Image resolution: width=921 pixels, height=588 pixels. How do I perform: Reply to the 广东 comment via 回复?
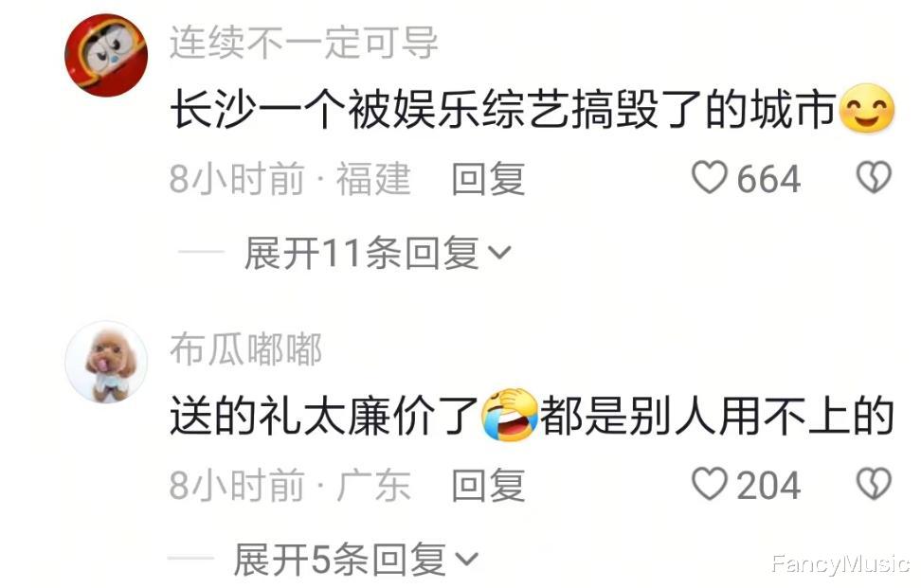pyautogui.click(x=488, y=486)
